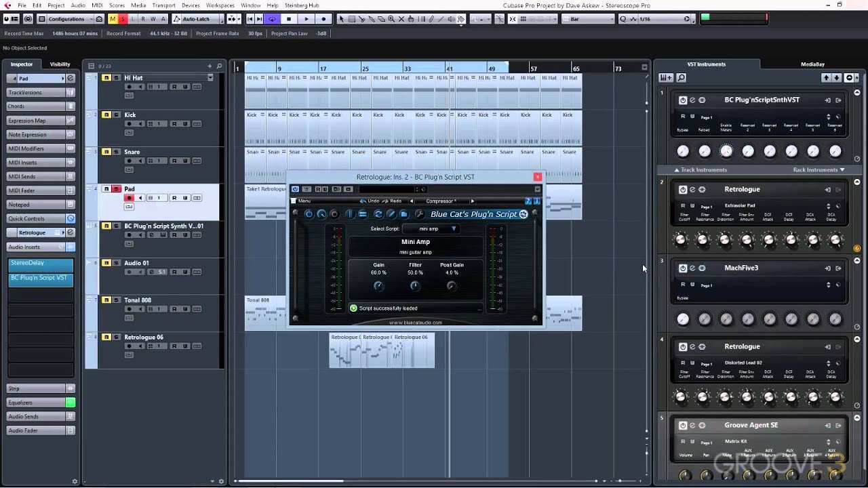This screenshot has height=488, width=868.
Task: Mute the Tonal 808 track
Action: [x=106, y=300]
